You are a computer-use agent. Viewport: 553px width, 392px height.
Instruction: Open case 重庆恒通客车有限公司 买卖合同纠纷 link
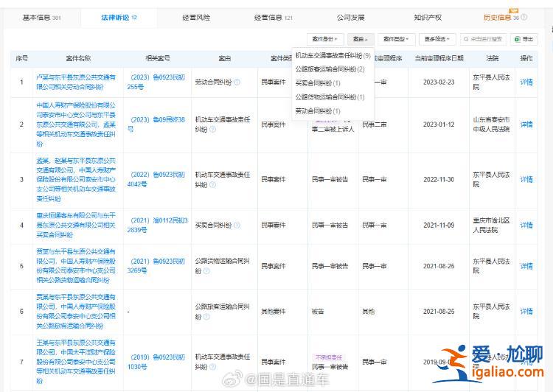click(x=76, y=225)
